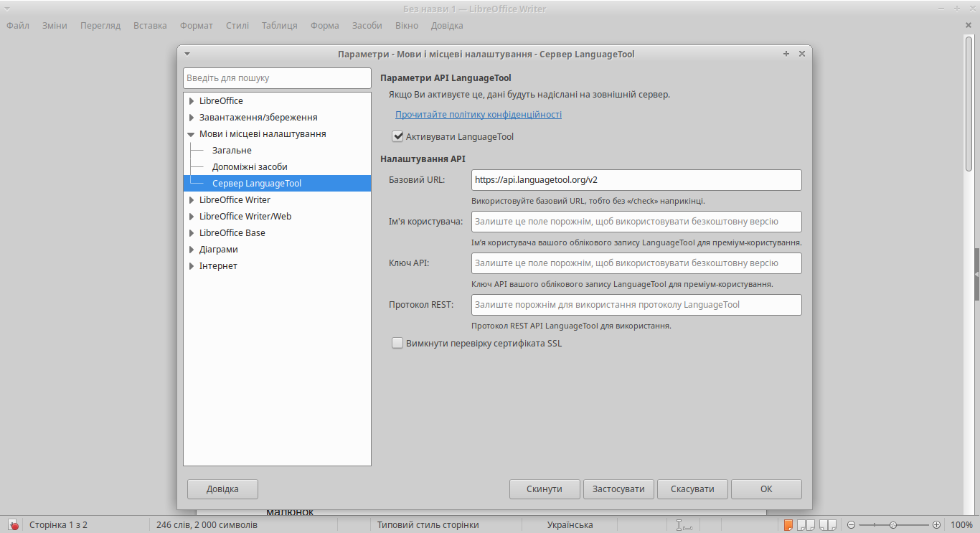
Task: Open the Зміни menu
Action: tap(55, 26)
